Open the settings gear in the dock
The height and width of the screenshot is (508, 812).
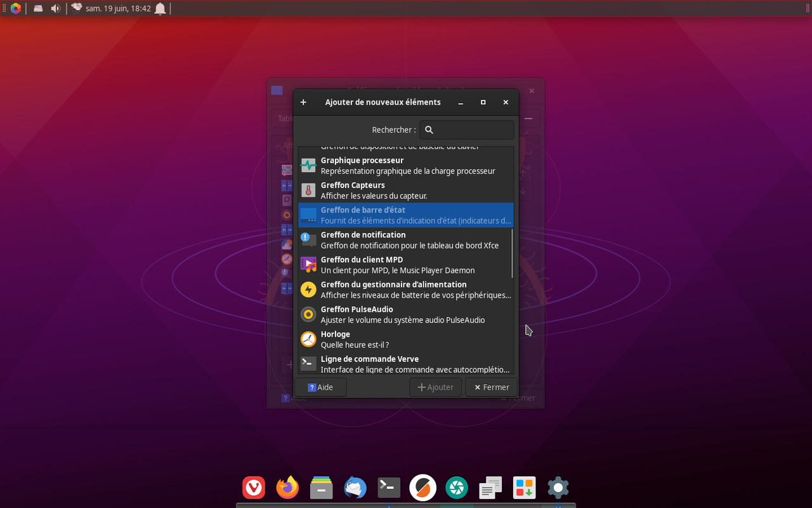[558, 488]
